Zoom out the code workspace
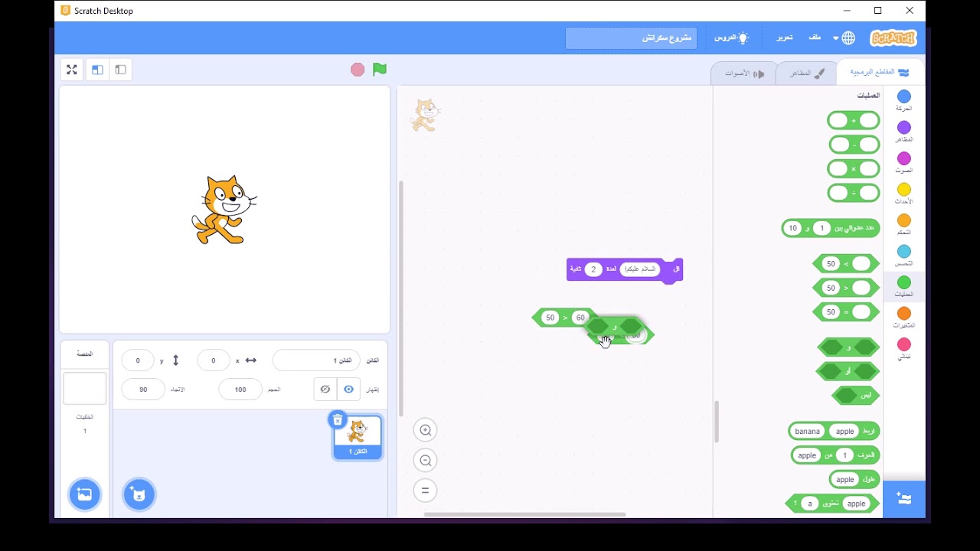This screenshot has width=980, height=551. tap(426, 461)
